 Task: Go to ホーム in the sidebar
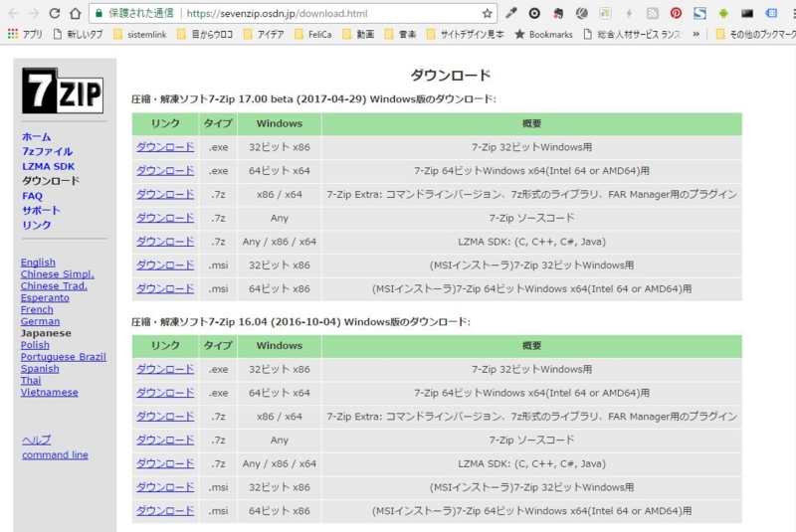click(x=37, y=137)
